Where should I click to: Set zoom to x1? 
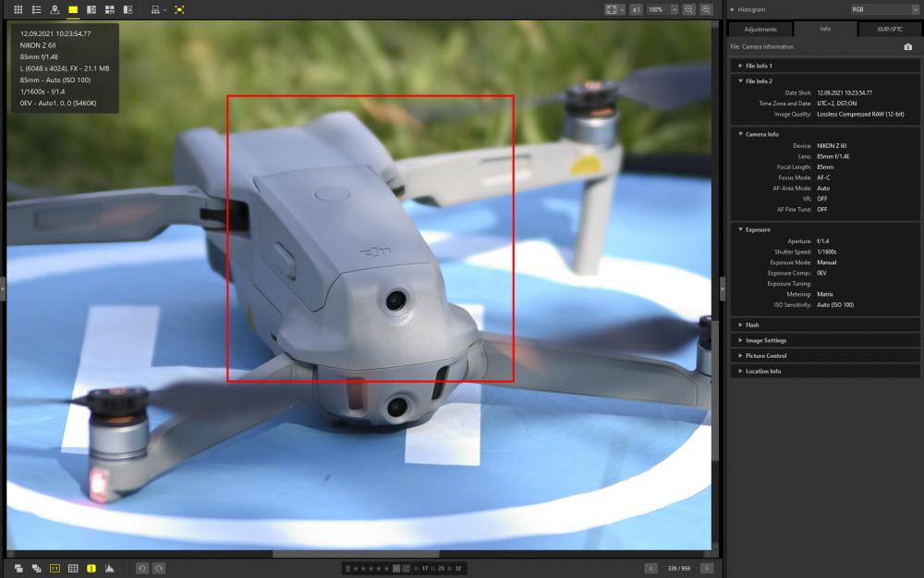pos(636,9)
